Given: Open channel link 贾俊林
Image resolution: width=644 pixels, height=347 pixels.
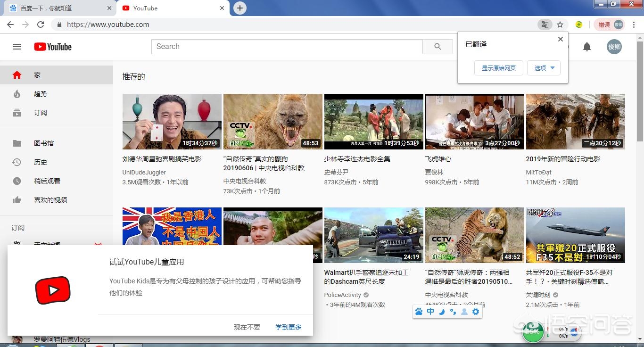Looking at the screenshot, I should coord(435,173).
